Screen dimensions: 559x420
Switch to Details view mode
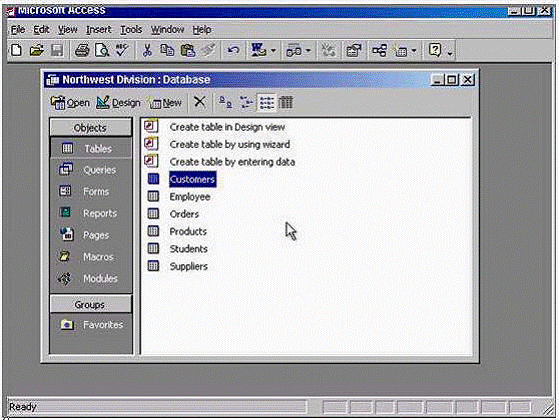(286, 103)
